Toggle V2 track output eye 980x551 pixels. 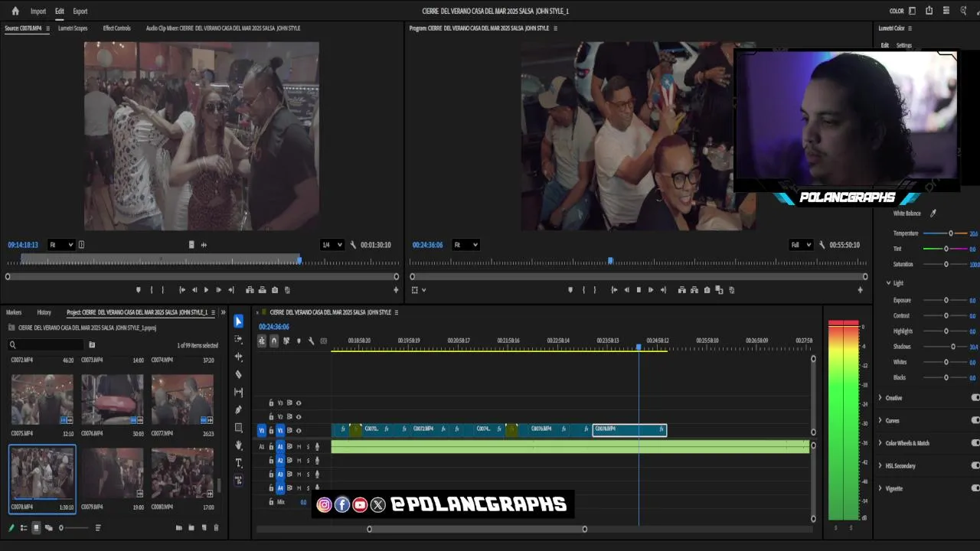299,417
